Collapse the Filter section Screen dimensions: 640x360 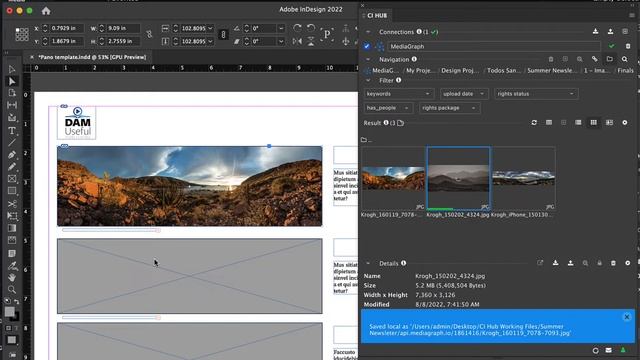(368, 80)
